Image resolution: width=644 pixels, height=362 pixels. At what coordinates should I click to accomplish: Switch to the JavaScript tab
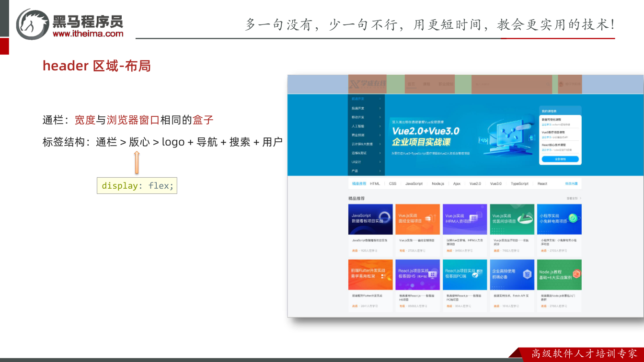414,183
